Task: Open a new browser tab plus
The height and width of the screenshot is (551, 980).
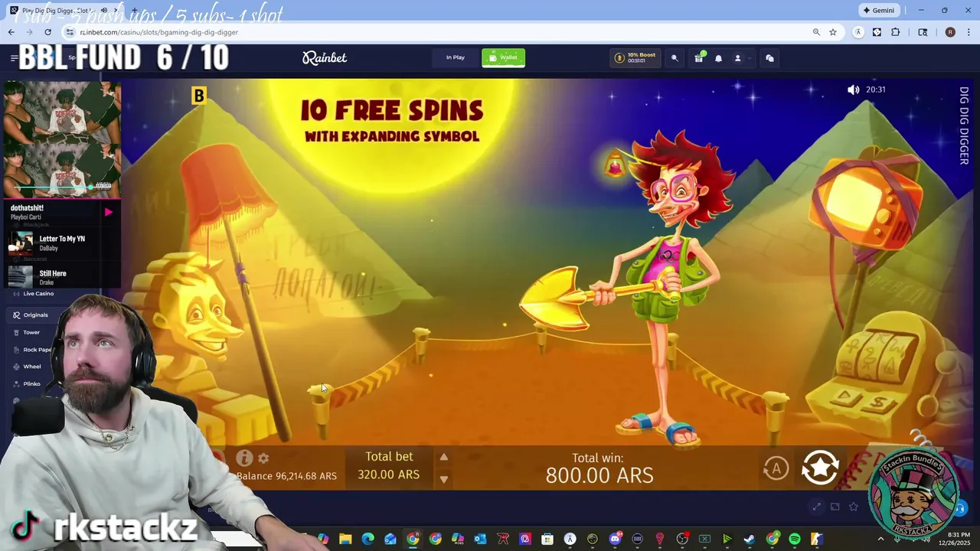Action: 134,10
